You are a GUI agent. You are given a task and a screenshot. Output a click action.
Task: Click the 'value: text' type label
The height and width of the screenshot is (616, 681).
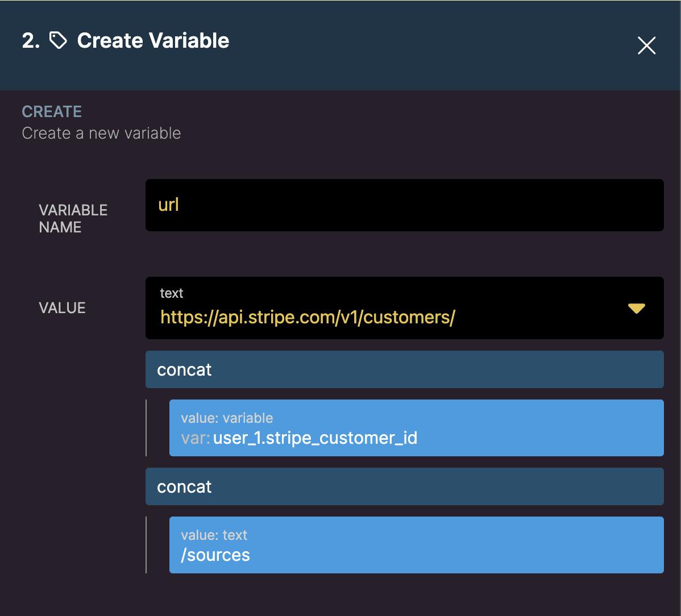(214, 535)
